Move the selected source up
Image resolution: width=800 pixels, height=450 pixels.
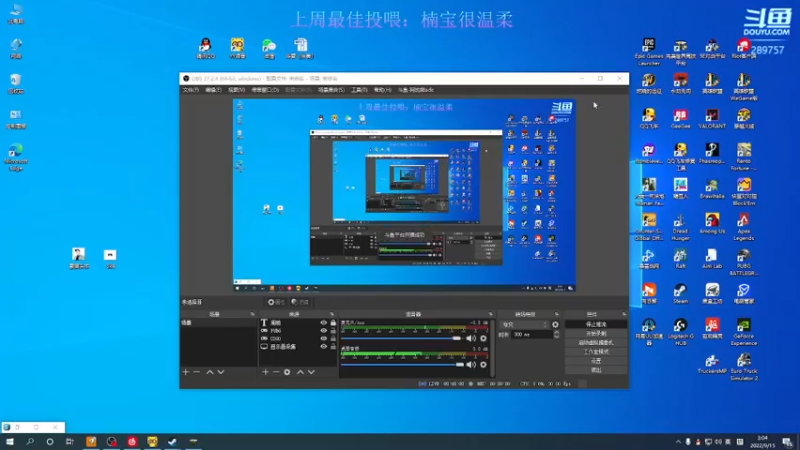point(300,372)
